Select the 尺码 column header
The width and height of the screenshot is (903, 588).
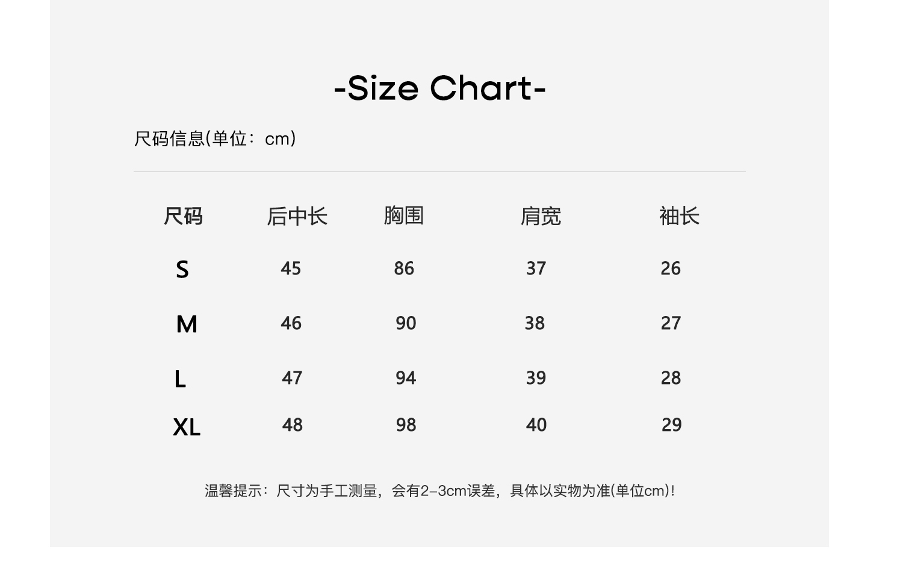[x=183, y=216]
